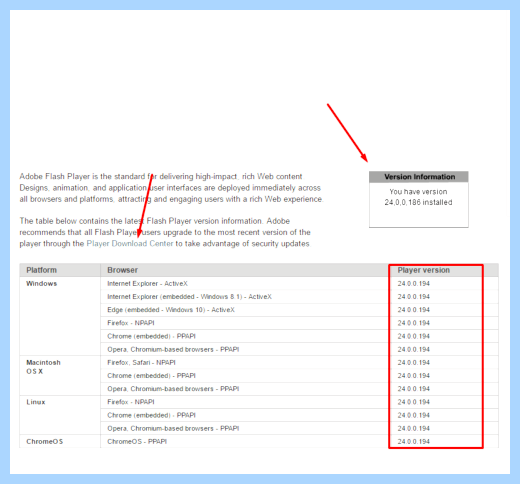Image resolution: width=520 pixels, height=484 pixels.
Task: Select version for Windows Chrome (embedded) row
Action: tap(414, 336)
